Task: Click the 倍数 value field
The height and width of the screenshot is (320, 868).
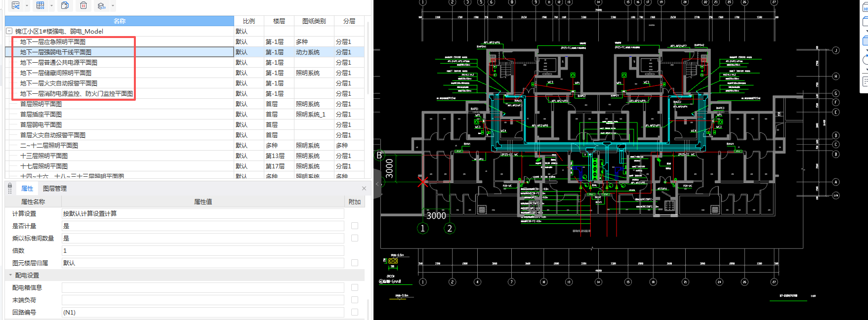Action: point(203,251)
